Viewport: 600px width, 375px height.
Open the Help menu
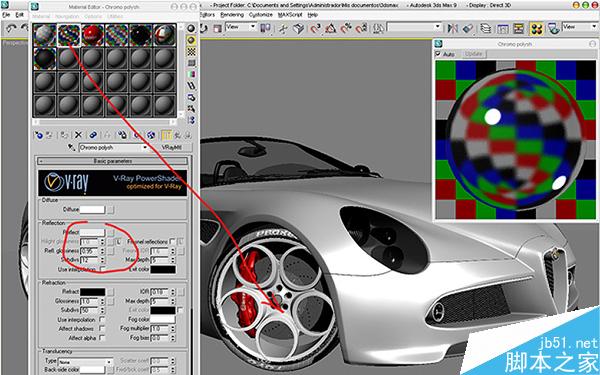tap(313, 15)
